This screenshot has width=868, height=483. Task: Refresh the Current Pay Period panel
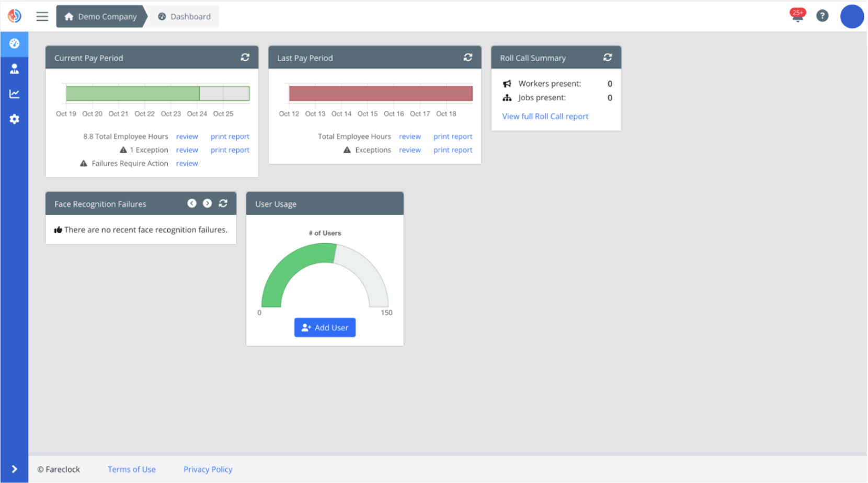pyautogui.click(x=245, y=57)
